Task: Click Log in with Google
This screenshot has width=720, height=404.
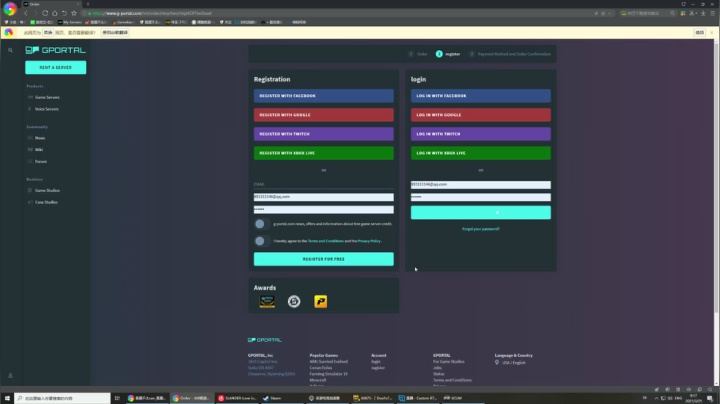Action: [481, 115]
